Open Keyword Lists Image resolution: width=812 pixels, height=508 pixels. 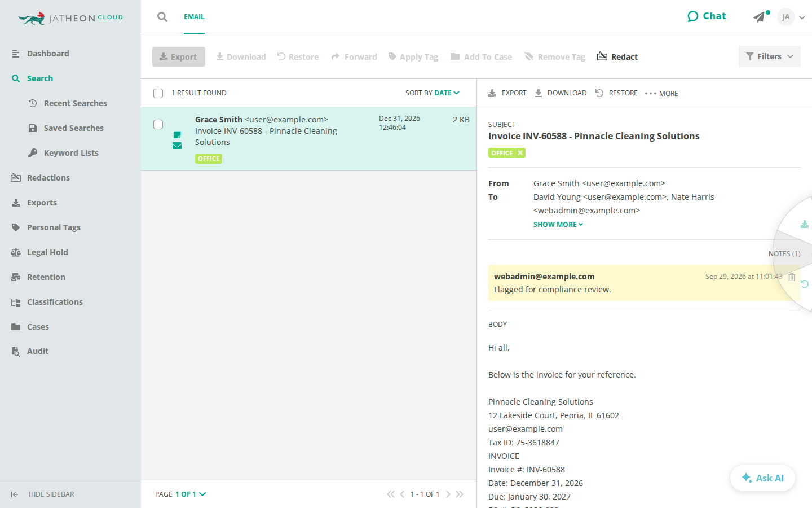pyautogui.click(x=64, y=153)
